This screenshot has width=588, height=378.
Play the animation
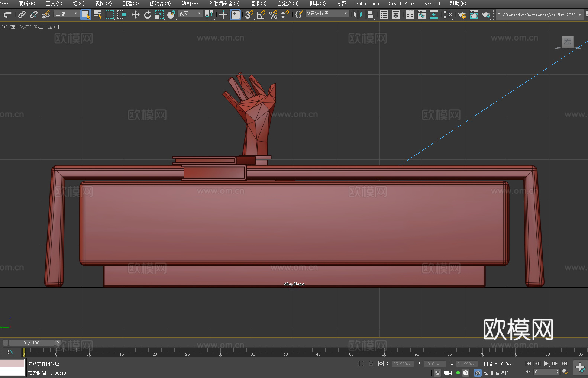coord(546,364)
